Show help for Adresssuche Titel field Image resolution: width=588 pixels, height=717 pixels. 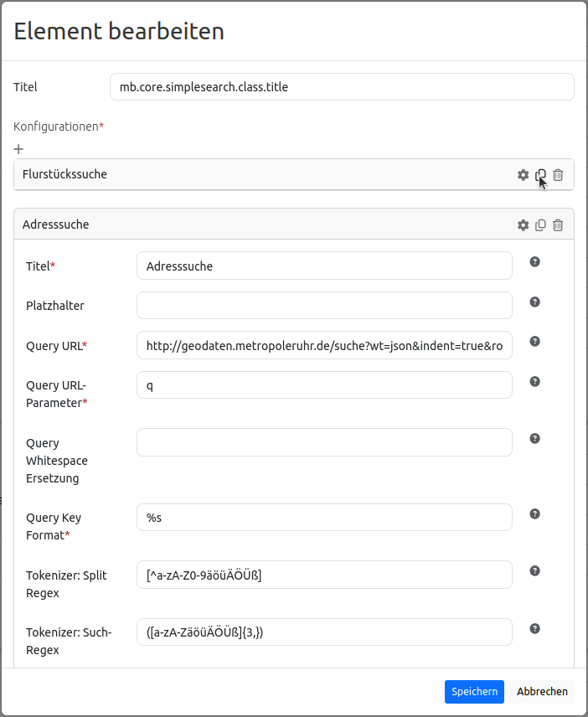[x=535, y=262]
